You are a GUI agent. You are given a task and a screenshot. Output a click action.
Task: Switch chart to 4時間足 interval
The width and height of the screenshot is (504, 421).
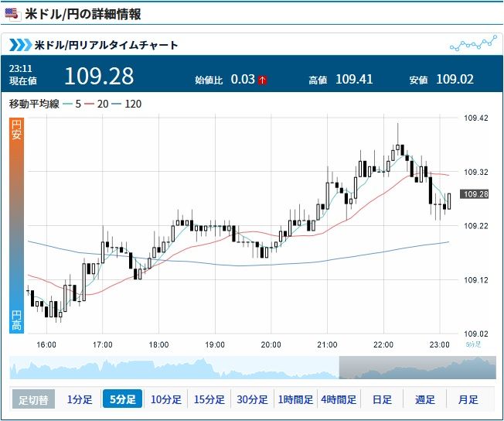click(x=339, y=399)
